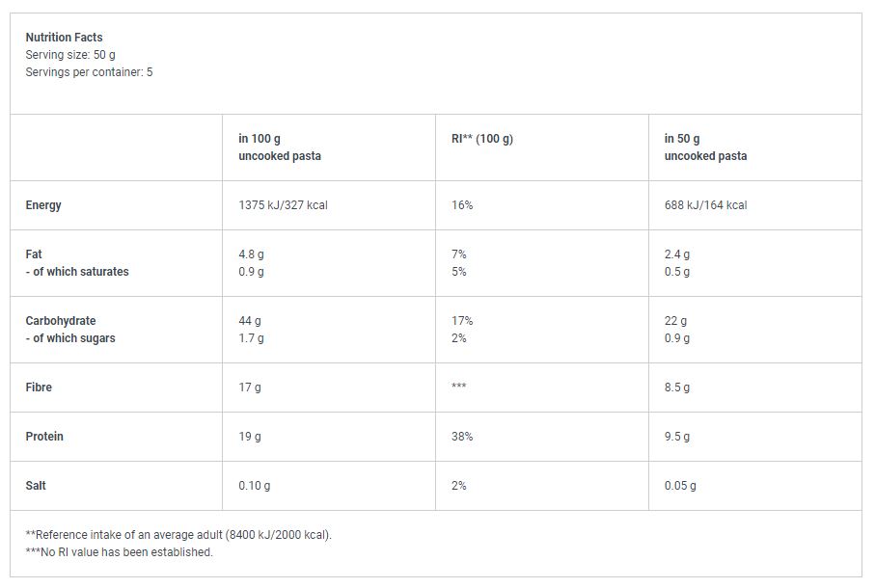Click the "688 kJ/164 kcal" energy value
875x588 pixels.
point(705,205)
